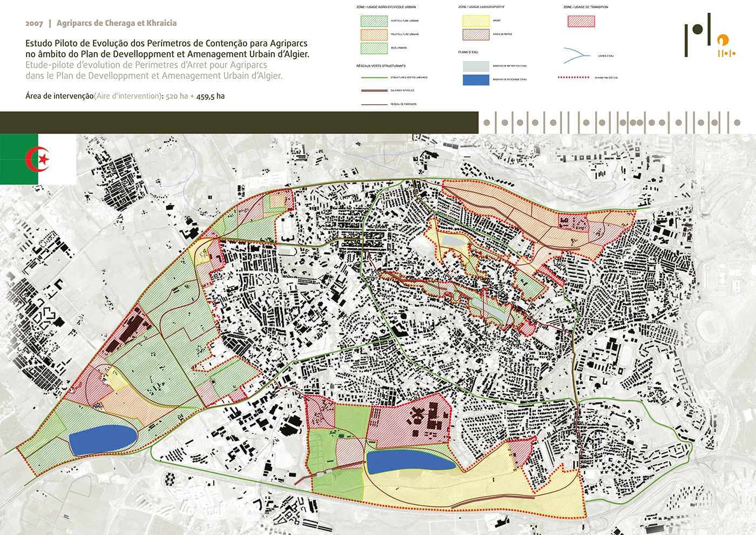Image resolution: width=756 pixels, height=535 pixels.
Task: Click the 'HORTICULTURE URBAINE' legend label
Action: [x=404, y=21]
